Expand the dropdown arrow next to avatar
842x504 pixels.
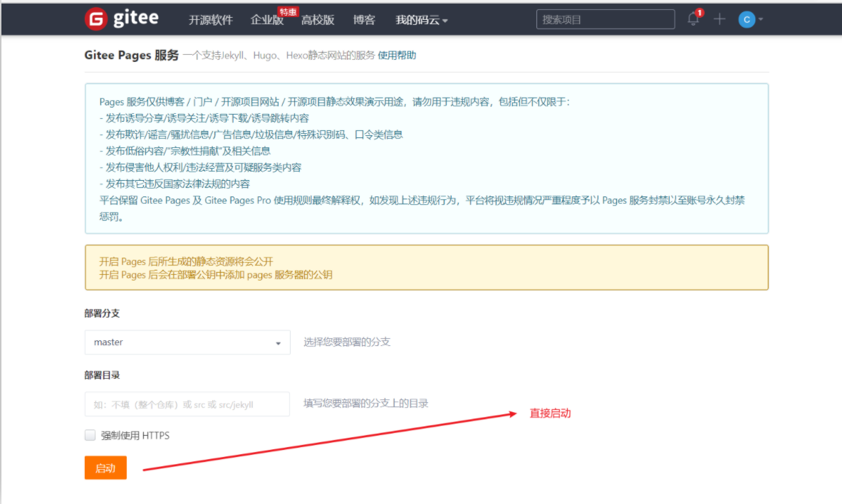click(760, 20)
